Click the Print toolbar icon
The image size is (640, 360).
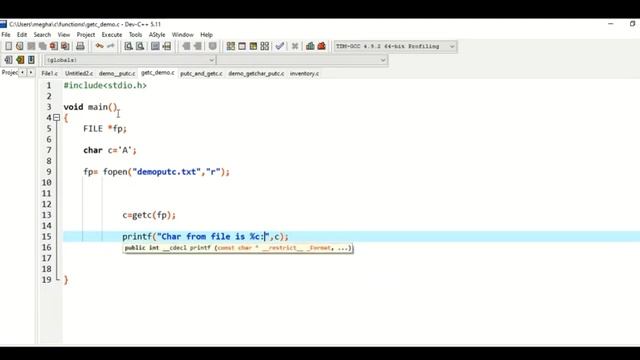80,46
